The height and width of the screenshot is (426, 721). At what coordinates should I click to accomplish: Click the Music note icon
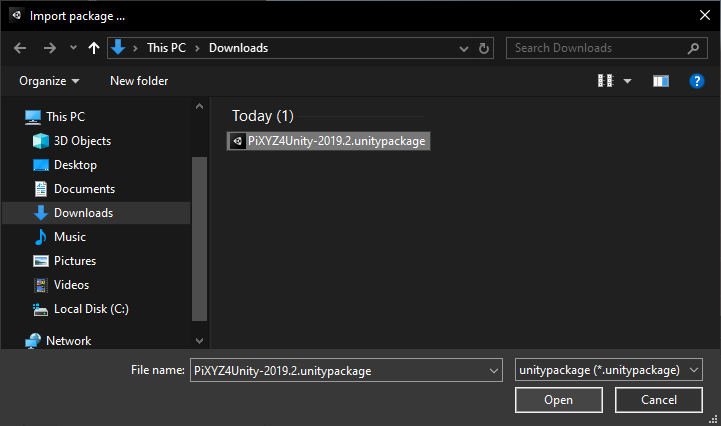click(x=40, y=237)
